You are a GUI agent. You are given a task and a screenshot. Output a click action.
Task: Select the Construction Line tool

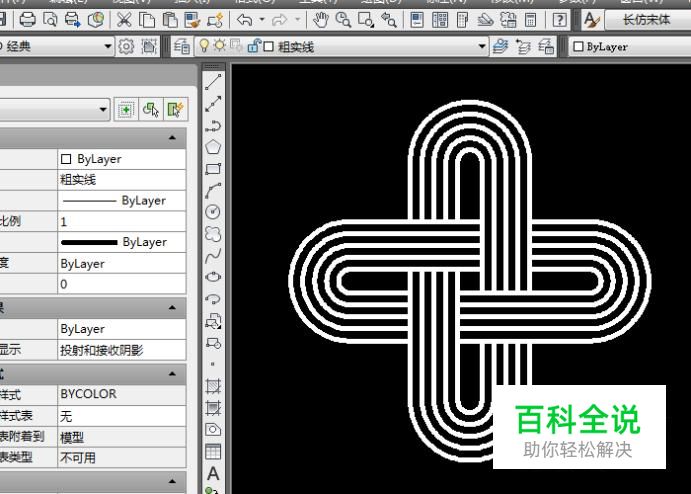[x=213, y=104]
